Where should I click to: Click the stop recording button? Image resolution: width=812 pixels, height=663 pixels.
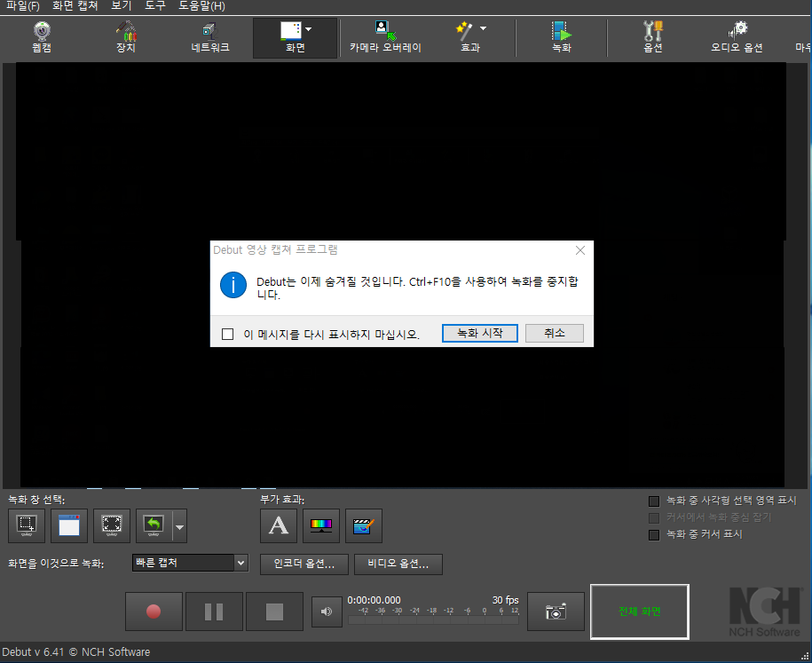(274, 612)
